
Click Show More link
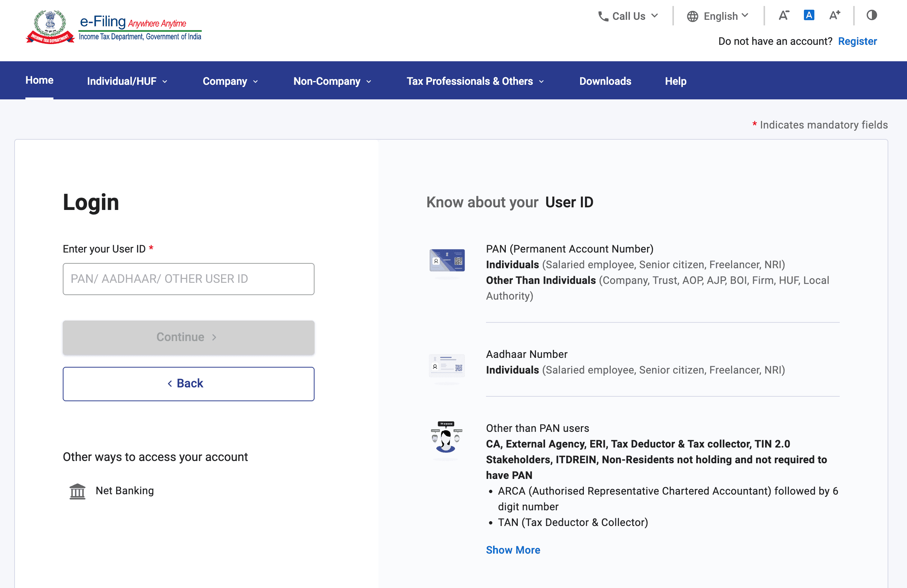(x=513, y=550)
